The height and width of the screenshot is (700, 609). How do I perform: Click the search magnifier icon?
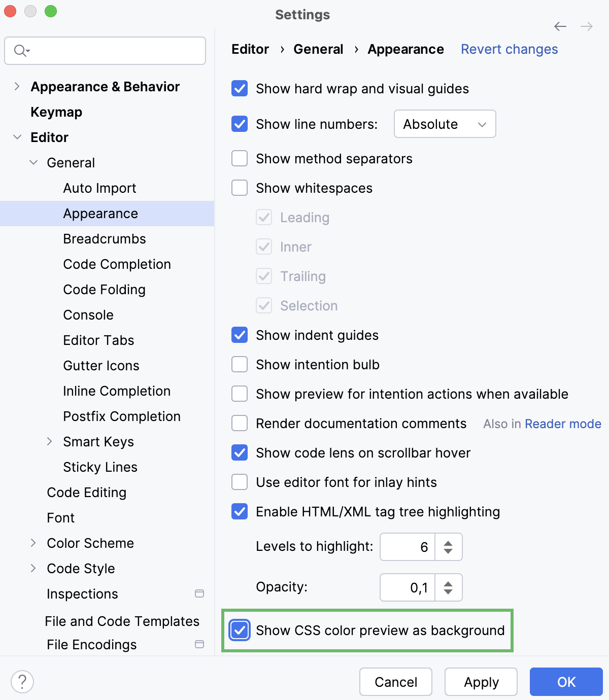click(x=21, y=51)
